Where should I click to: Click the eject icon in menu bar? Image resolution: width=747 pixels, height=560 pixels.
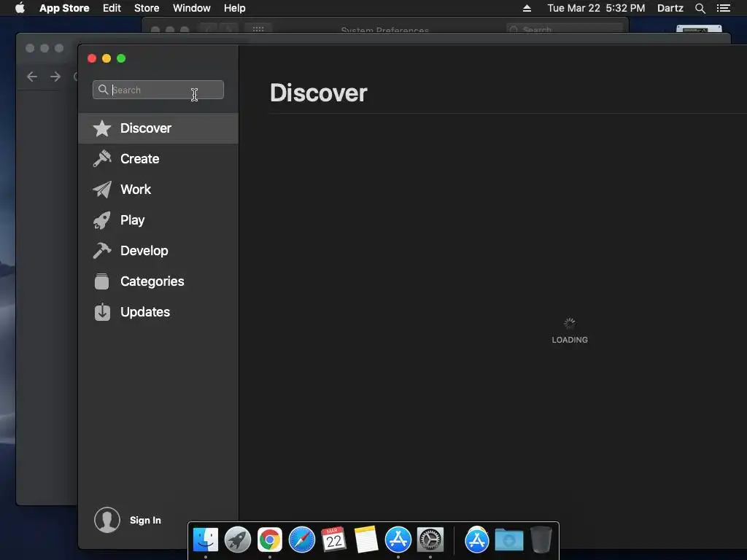click(x=527, y=8)
